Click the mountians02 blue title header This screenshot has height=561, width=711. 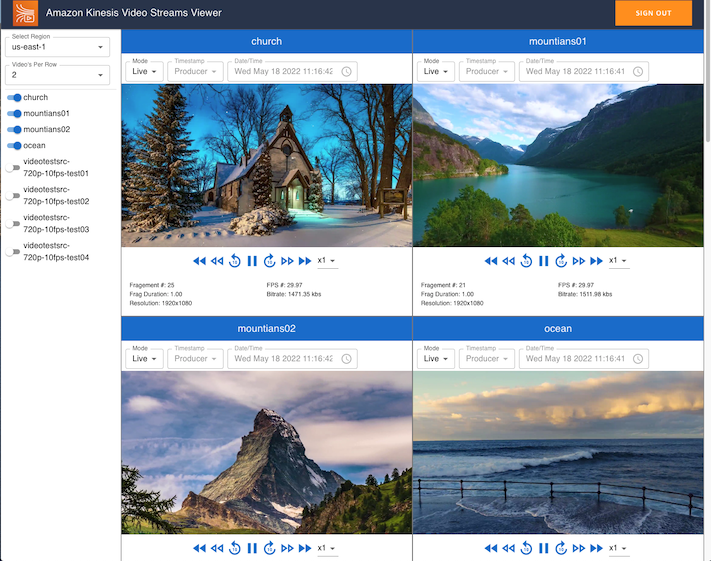click(x=267, y=329)
